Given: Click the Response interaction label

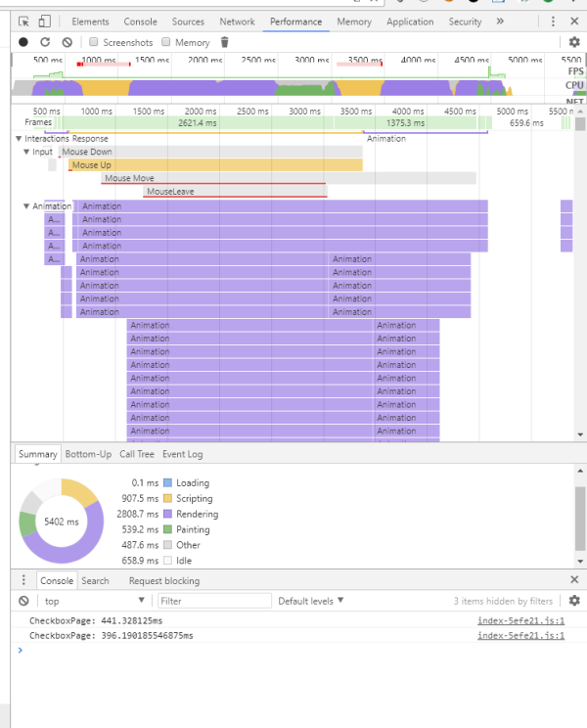Looking at the screenshot, I should 90,138.
